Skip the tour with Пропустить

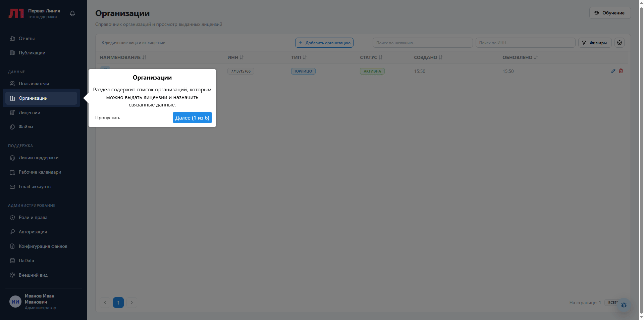coord(108,118)
